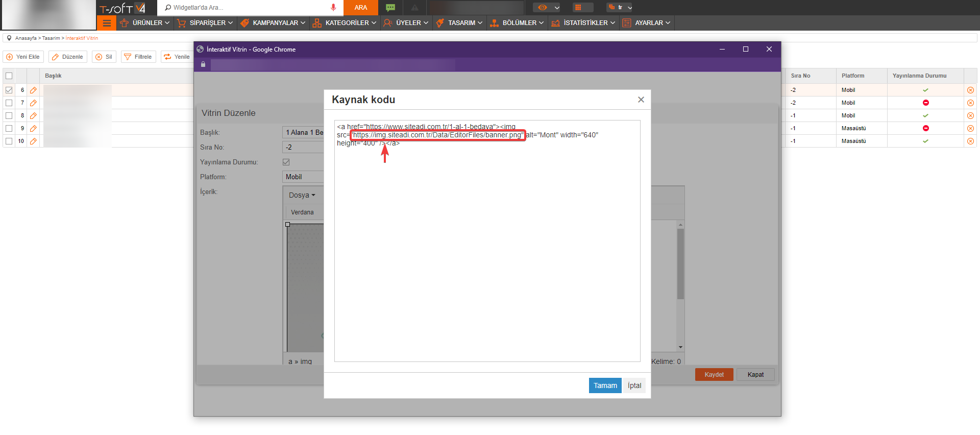Click the T-Soft V4 logo
This screenshot has width=980, height=435.
click(122, 8)
